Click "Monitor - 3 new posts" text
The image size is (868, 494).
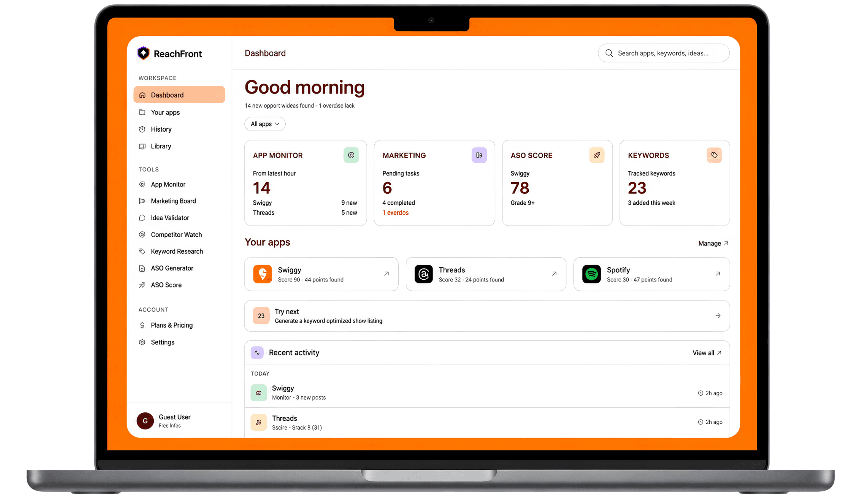tap(299, 397)
